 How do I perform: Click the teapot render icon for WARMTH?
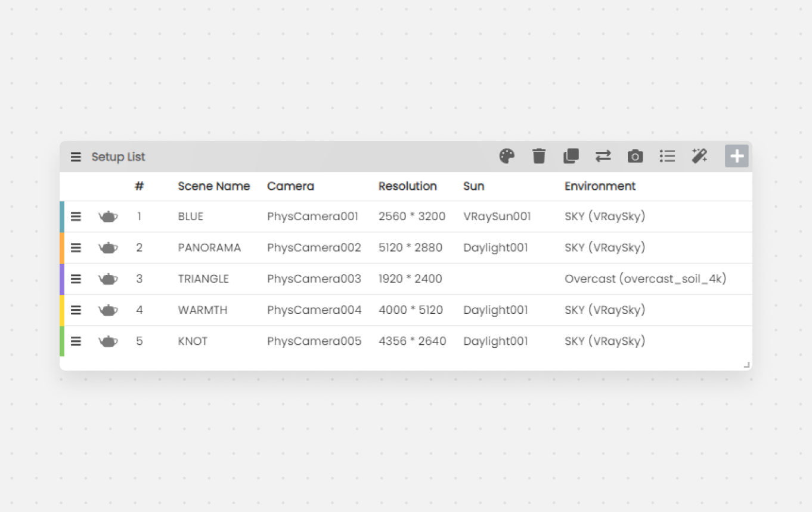(108, 310)
